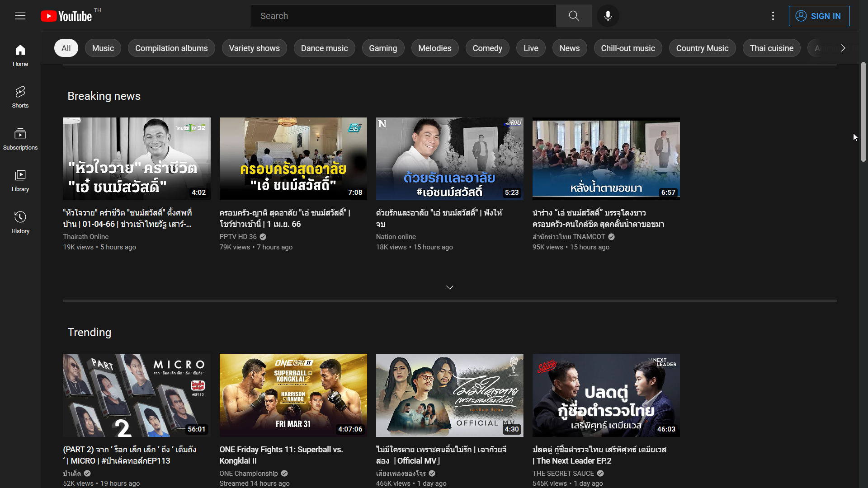Open Library from sidebar

tap(20, 181)
